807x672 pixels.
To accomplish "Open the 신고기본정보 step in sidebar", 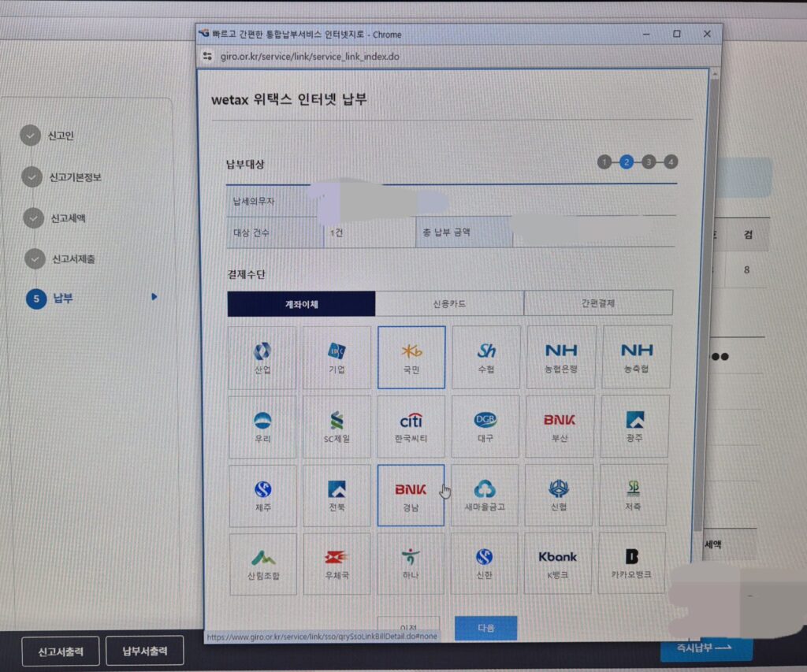I will pos(61,177).
